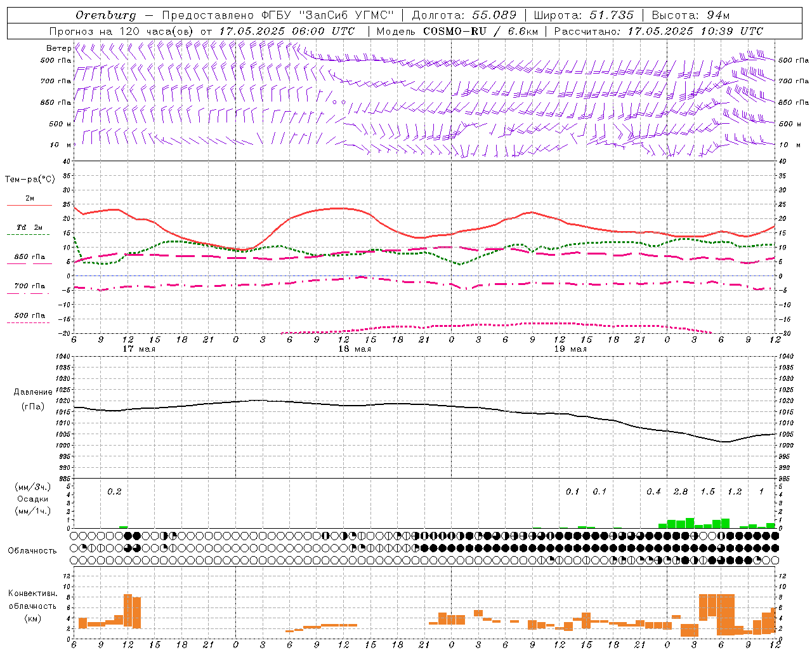
Task: Click the "Тем-ра(°C)" temperature panel label
Action: [x=30, y=180]
